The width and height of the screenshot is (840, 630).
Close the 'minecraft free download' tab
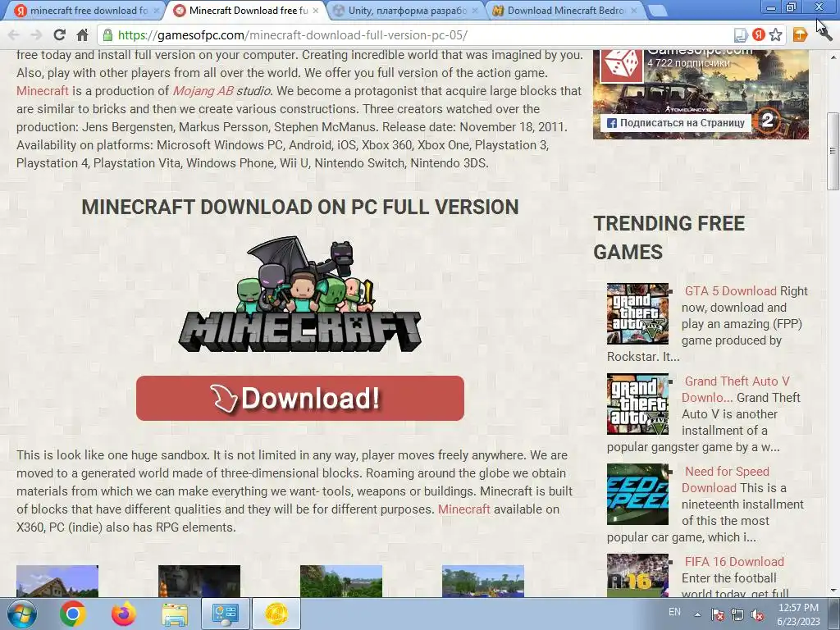pos(157,11)
